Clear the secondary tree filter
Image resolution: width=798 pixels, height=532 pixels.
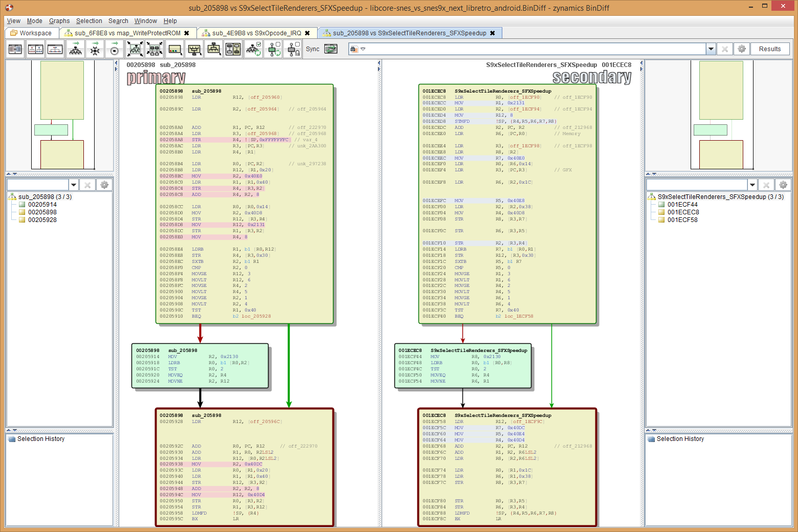(x=766, y=185)
